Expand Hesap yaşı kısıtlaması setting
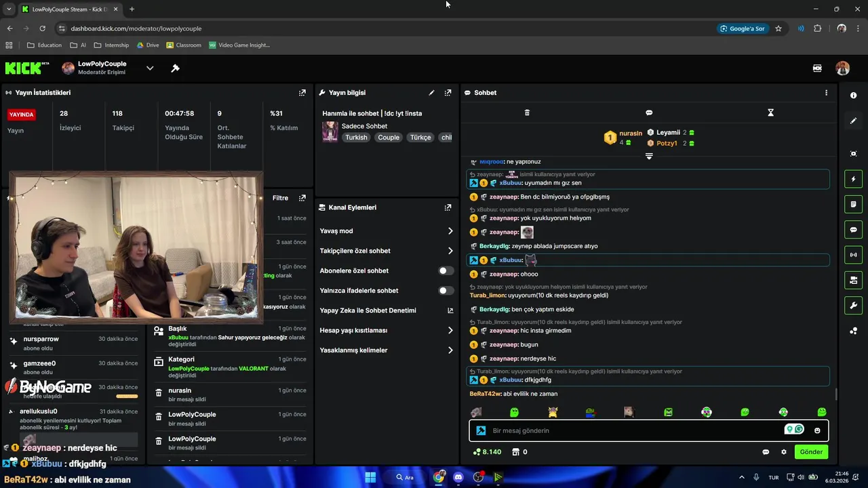The image size is (868, 488). 387,330
